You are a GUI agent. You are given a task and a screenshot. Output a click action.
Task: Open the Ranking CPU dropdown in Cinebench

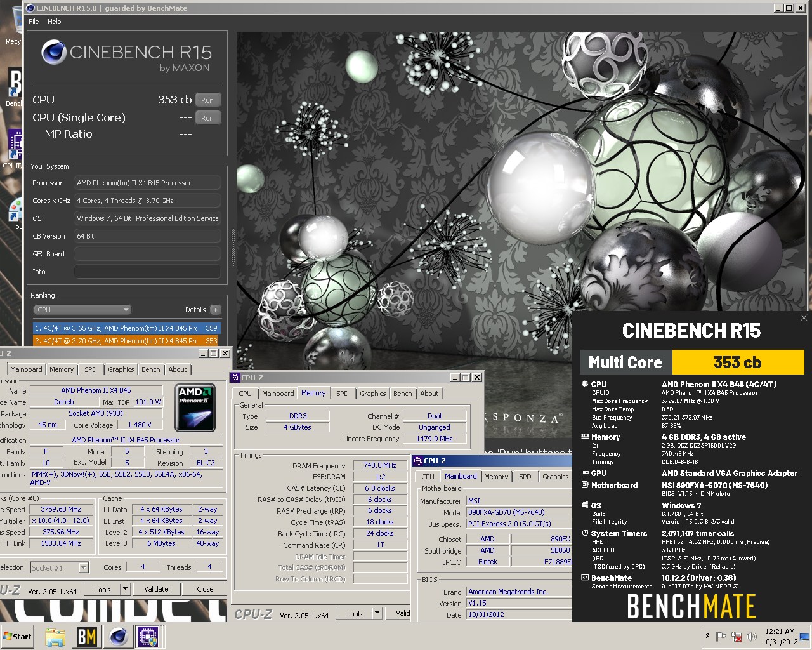click(82, 310)
